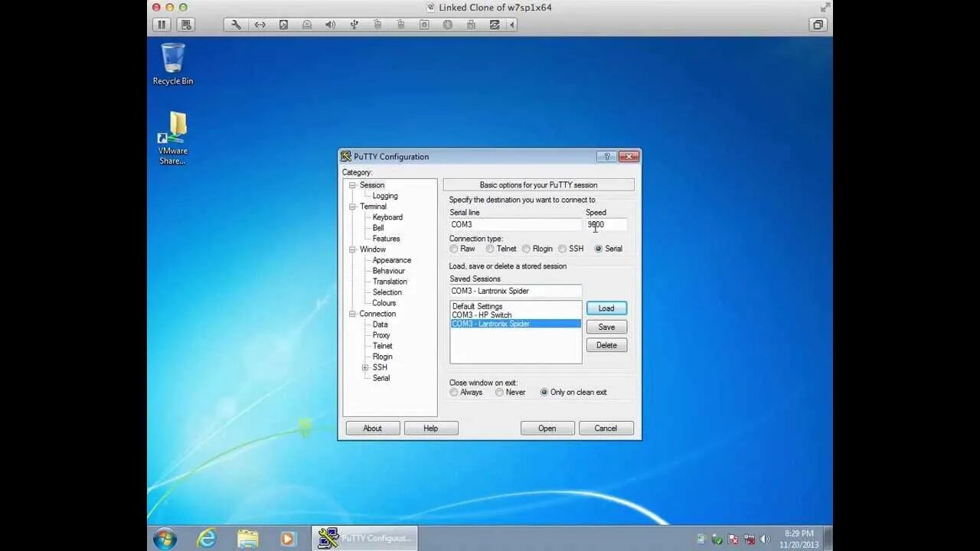Click the network tray icon with red X
The height and width of the screenshot is (551, 980).
coord(749,539)
